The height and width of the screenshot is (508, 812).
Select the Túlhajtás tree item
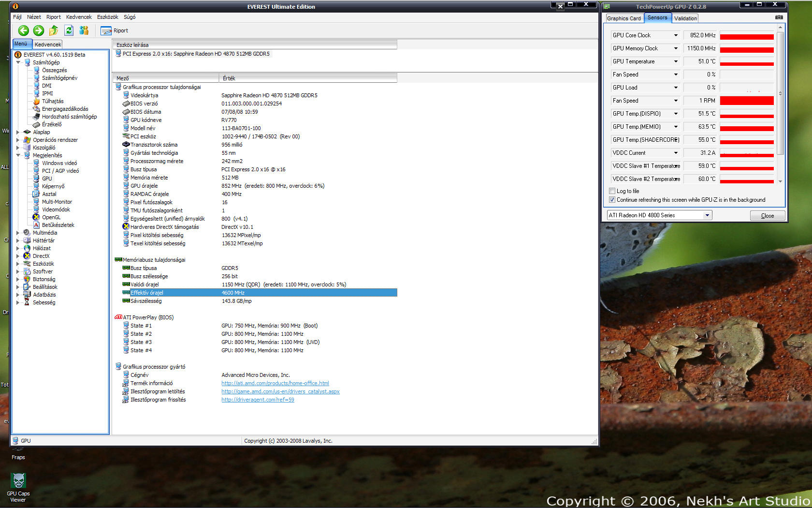tap(52, 101)
